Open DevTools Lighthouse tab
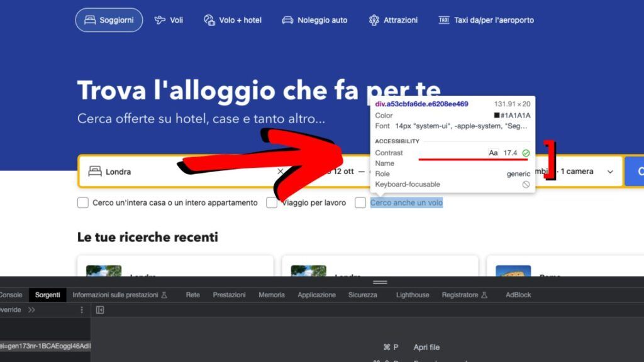 (413, 295)
